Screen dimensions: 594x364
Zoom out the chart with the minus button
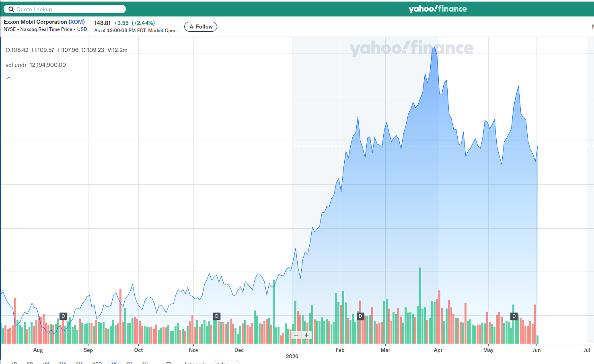[x=296, y=335]
